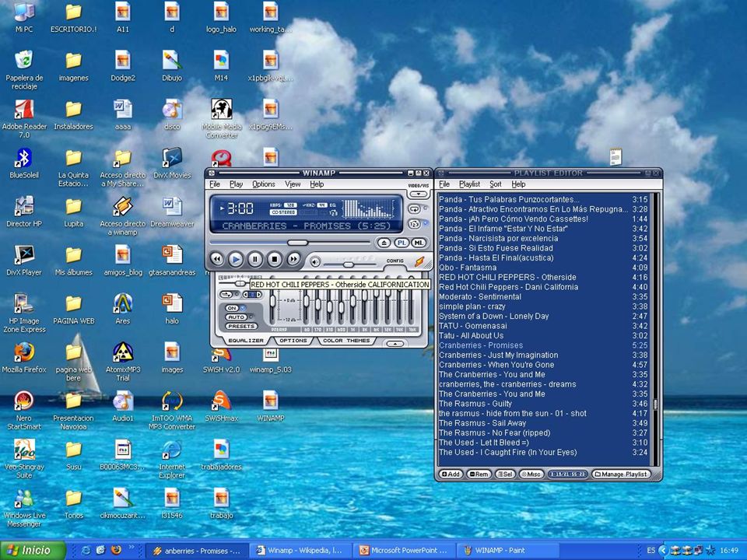
Task: Select the Adobe Reader 7.0 desktop icon
Action: (24, 119)
